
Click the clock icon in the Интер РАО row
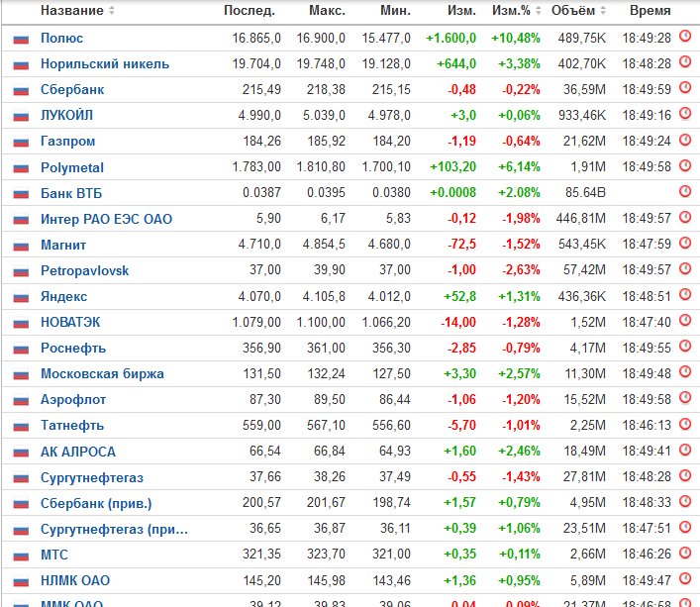coord(685,218)
